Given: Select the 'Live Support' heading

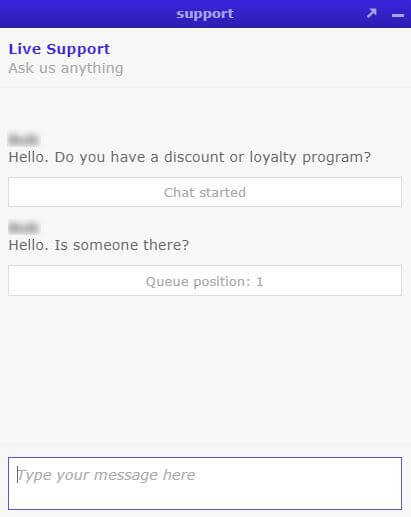Looking at the screenshot, I should tap(59, 49).
